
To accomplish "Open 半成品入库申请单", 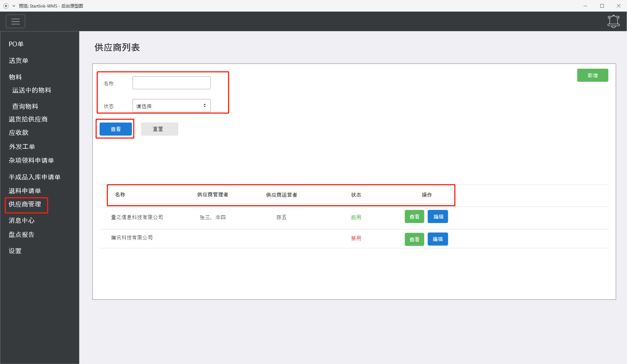I will tap(35, 177).
